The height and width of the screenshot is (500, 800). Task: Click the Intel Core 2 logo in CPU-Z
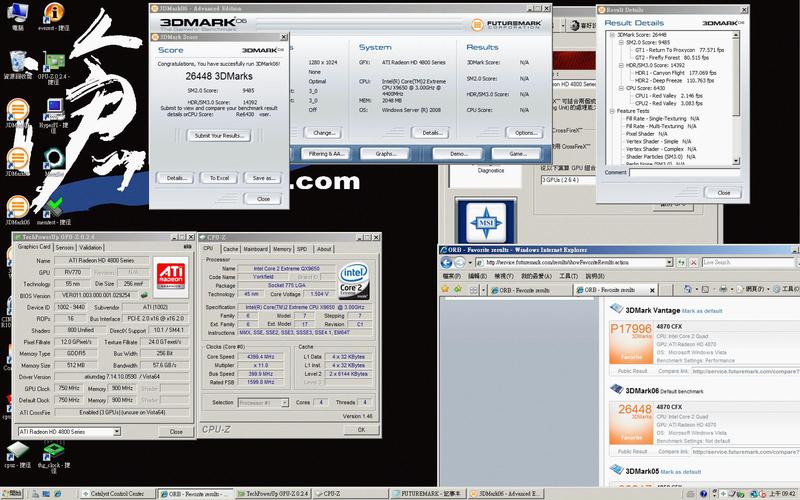(x=354, y=280)
